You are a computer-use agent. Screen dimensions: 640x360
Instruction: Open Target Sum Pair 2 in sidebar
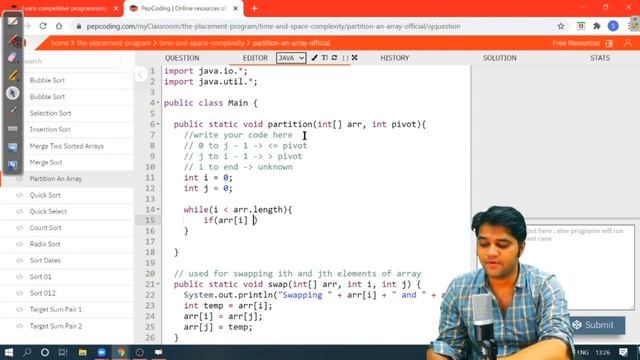coord(56,326)
